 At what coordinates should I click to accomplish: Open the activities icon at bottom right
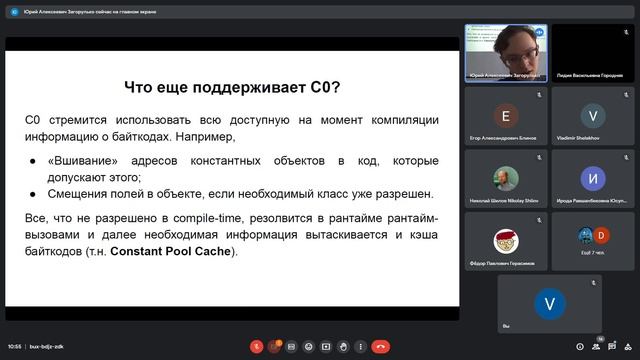(x=628, y=347)
